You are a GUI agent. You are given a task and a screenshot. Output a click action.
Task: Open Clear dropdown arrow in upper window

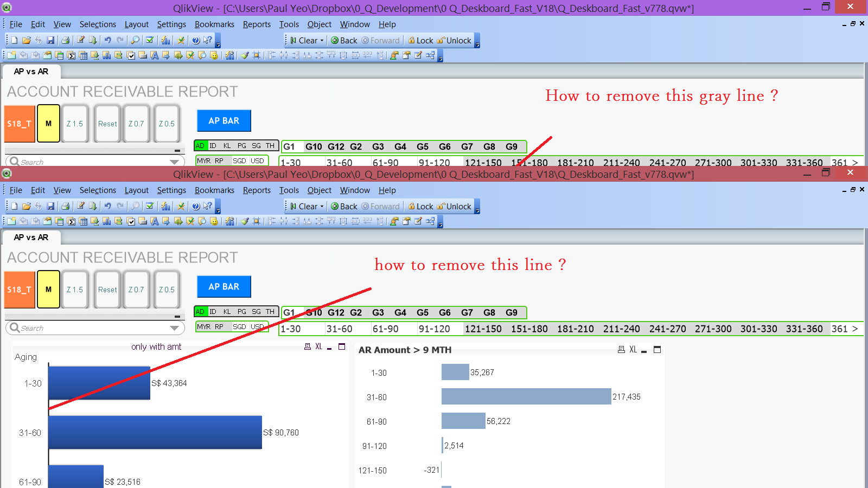(322, 41)
